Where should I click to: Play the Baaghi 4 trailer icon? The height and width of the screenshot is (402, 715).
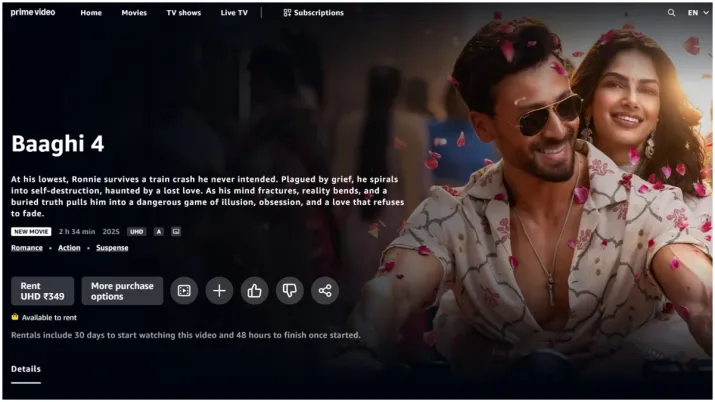184,290
